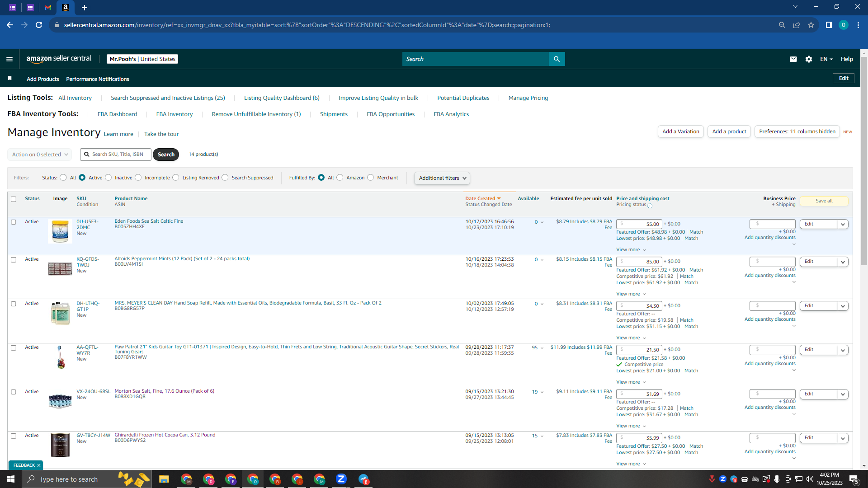Open the Windows Start menu
Screen dimensions: 868x488
click(11, 479)
